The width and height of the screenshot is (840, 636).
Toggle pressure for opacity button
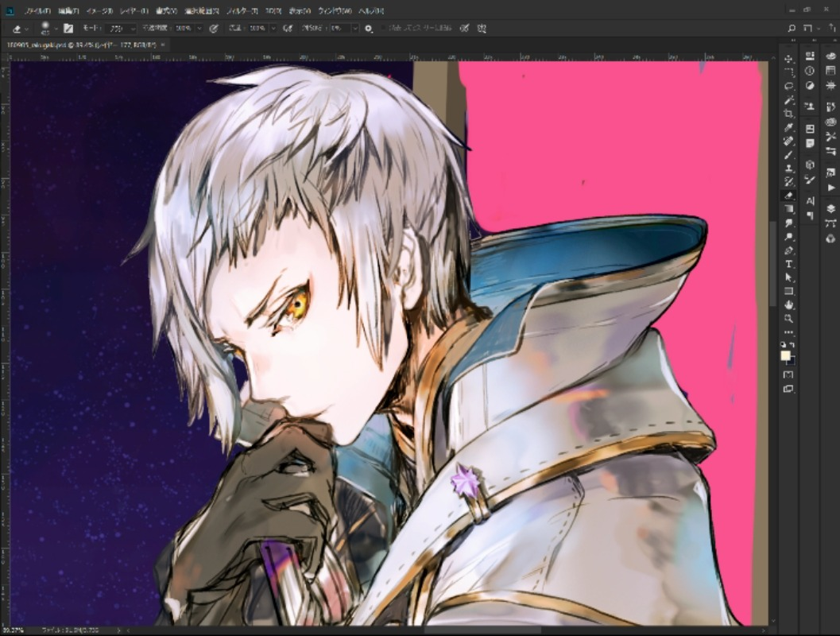[x=213, y=29]
